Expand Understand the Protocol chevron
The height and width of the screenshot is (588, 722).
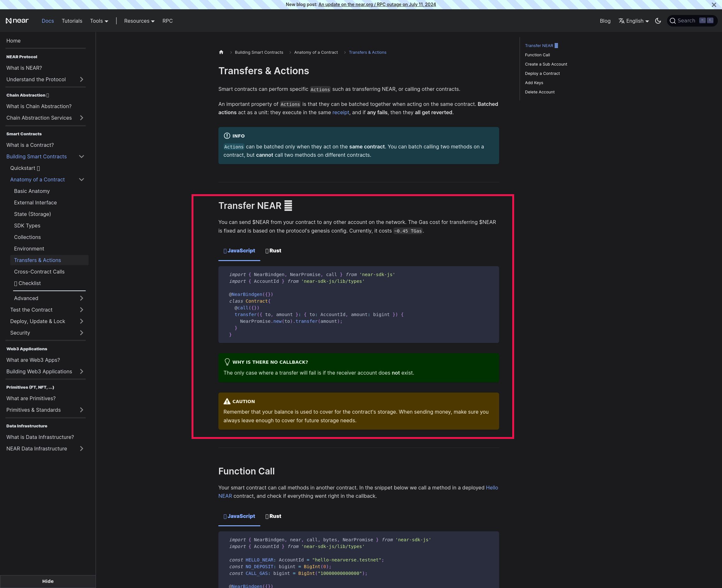[x=82, y=79]
